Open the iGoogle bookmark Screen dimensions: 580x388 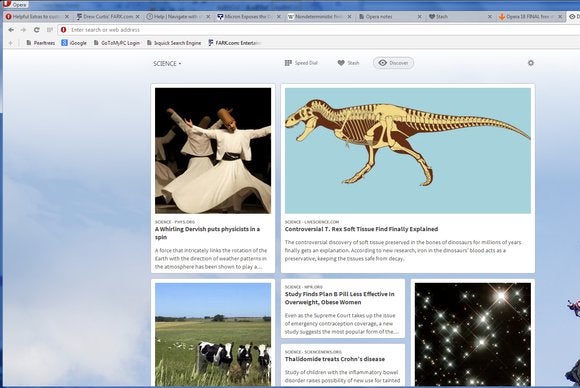tap(74, 43)
